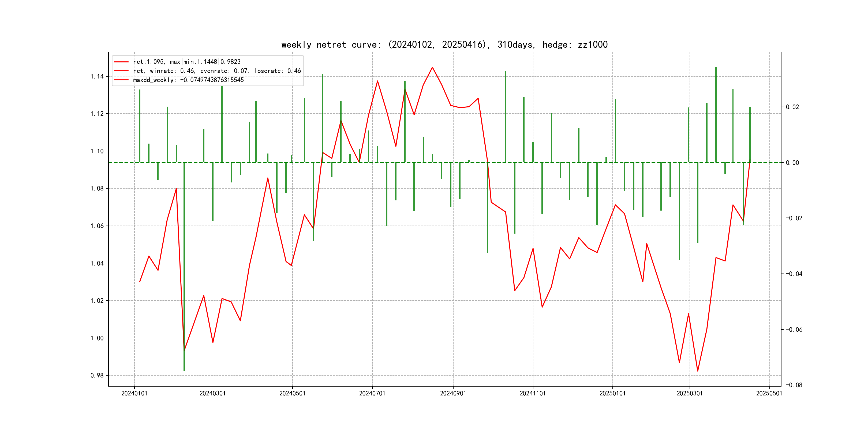This screenshot has width=868, height=434.
Task: Click the first legend entry showing net:1.095
Action: coord(187,62)
